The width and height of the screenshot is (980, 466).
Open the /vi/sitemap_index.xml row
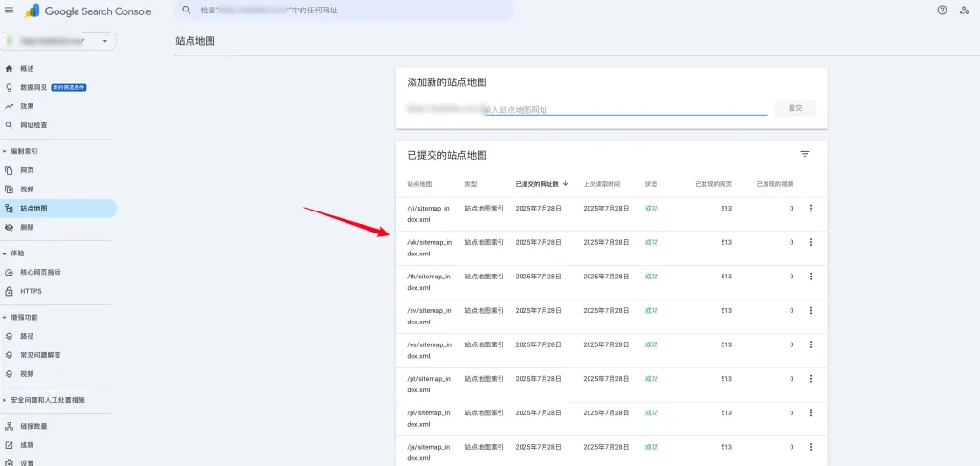coord(612,214)
